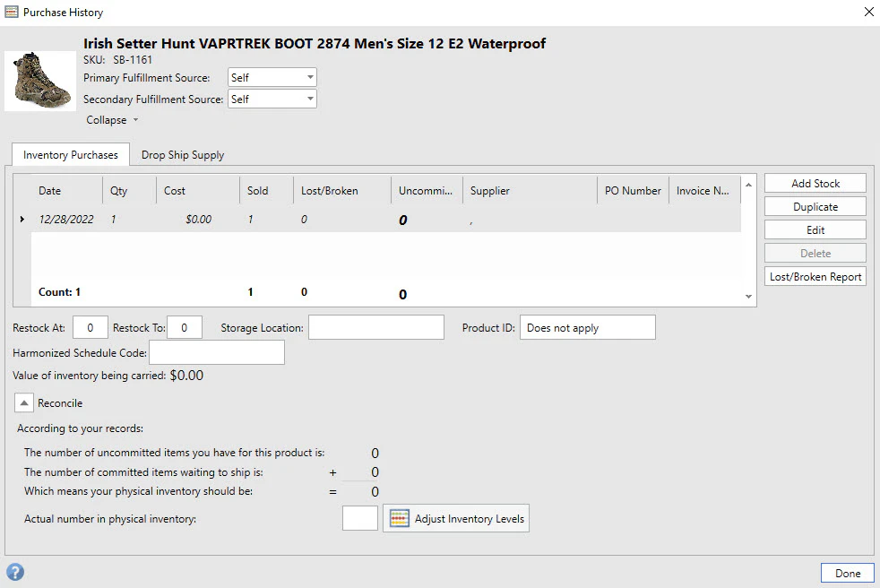
Task: Switch to the Drop Ship Supply tab
Action: click(182, 154)
